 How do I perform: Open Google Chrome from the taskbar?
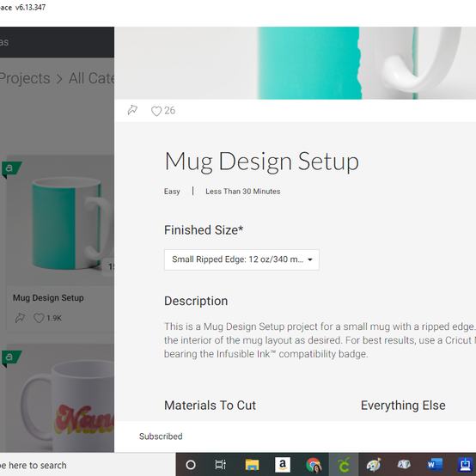click(314, 466)
